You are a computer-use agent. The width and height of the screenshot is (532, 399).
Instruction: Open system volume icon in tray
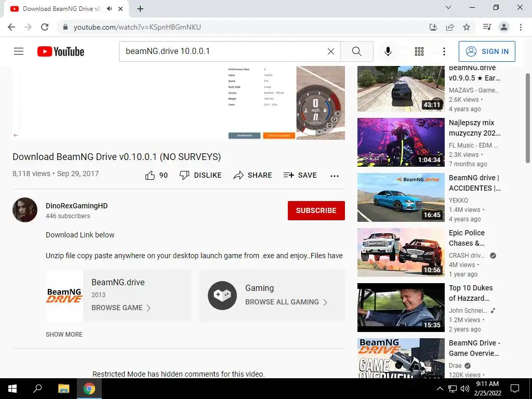465,389
